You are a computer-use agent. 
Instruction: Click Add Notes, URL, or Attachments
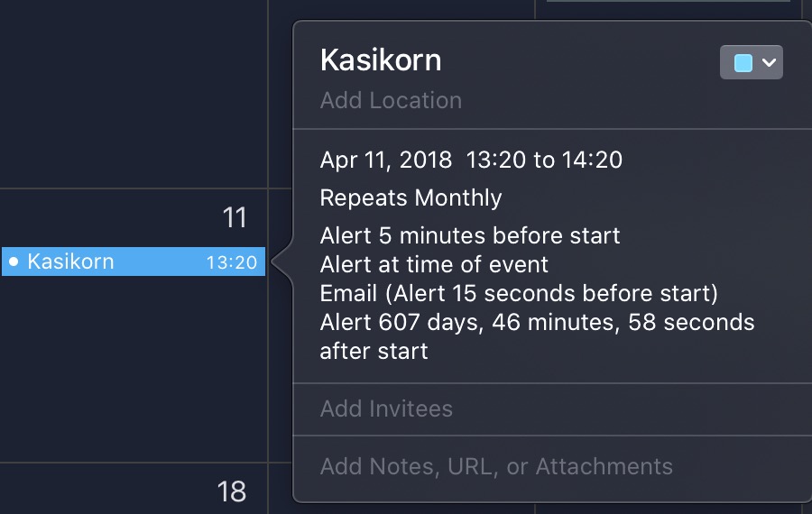496,466
